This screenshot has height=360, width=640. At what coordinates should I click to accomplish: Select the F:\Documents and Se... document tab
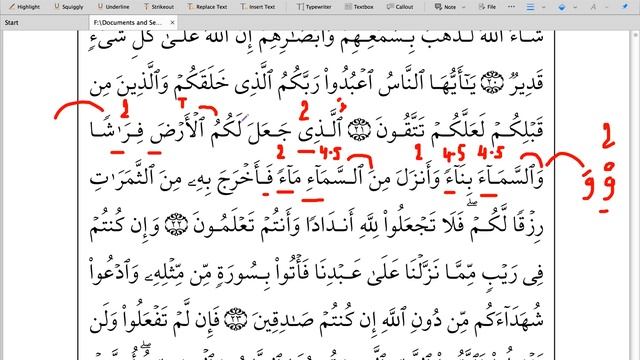click(128, 22)
